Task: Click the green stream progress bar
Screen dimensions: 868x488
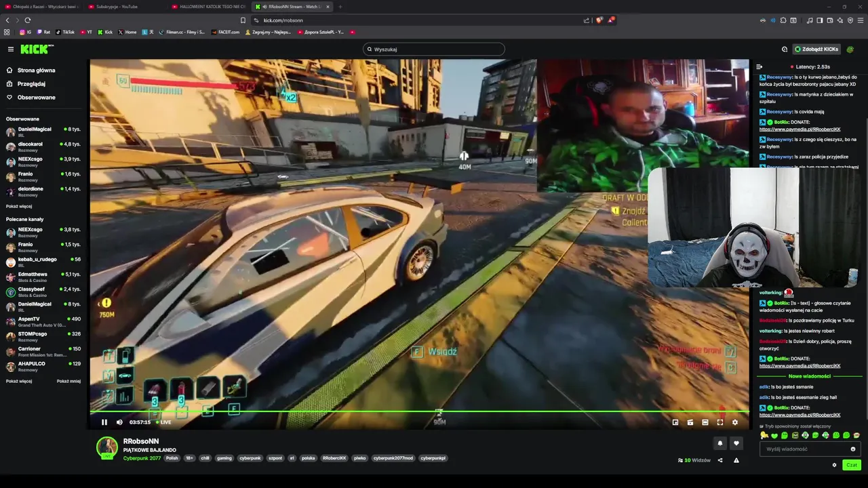Action: pos(419,411)
